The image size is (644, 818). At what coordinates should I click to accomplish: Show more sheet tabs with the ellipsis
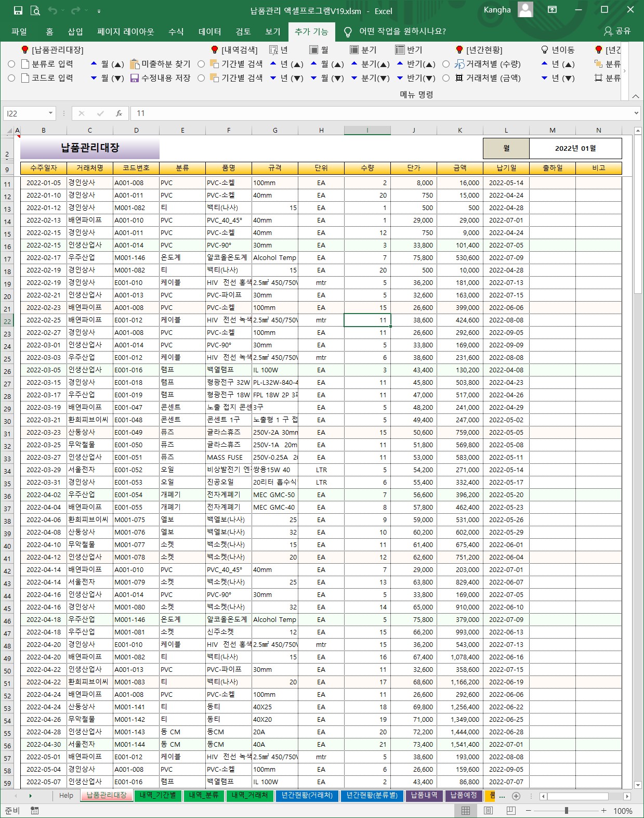[x=502, y=796]
